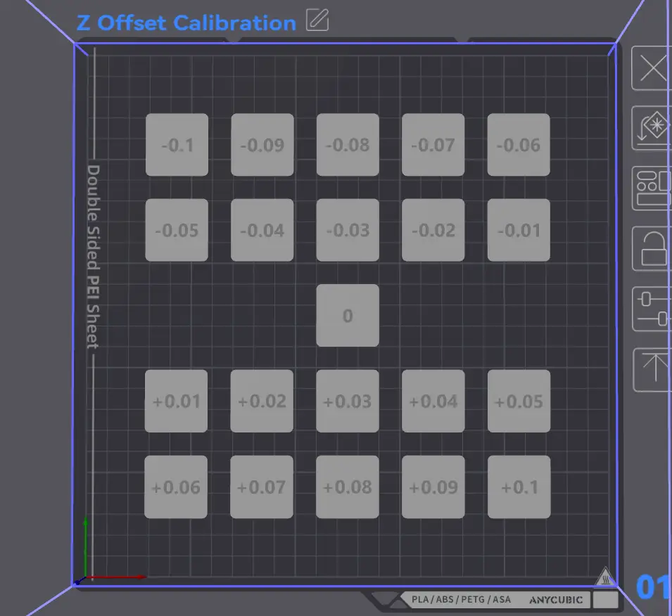Select the -0.1 calibration square
Viewport: 672px width, 616px height.
pos(177,145)
